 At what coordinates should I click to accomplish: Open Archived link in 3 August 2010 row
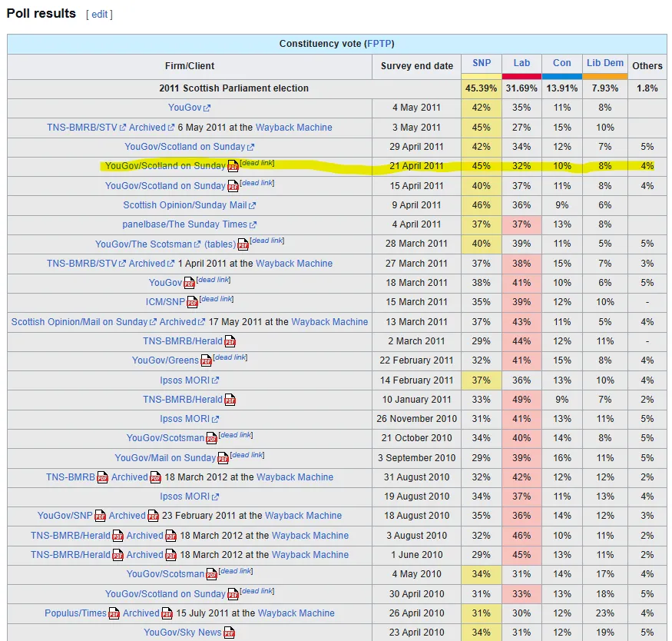(145, 536)
